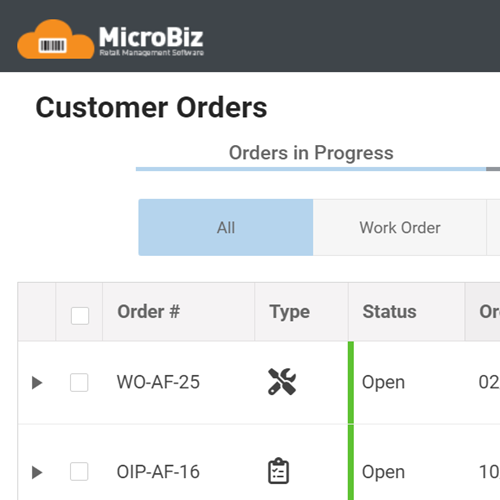Click the Open status cell for WO-AF-25
Viewport: 500px width, 500px height.
point(383,383)
